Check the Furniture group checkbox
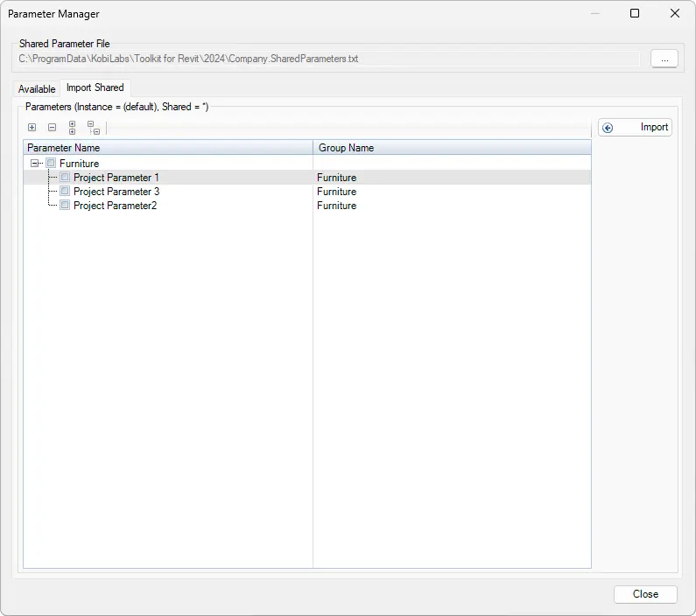 51,164
